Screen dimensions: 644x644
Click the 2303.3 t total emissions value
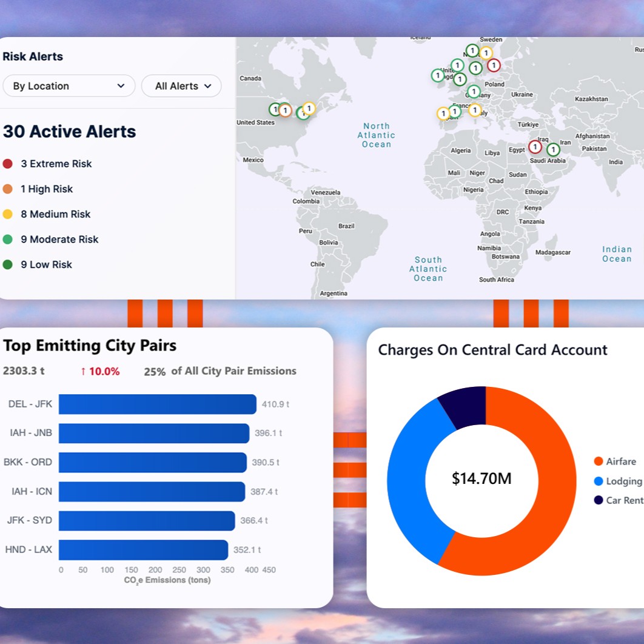[24, 371]
